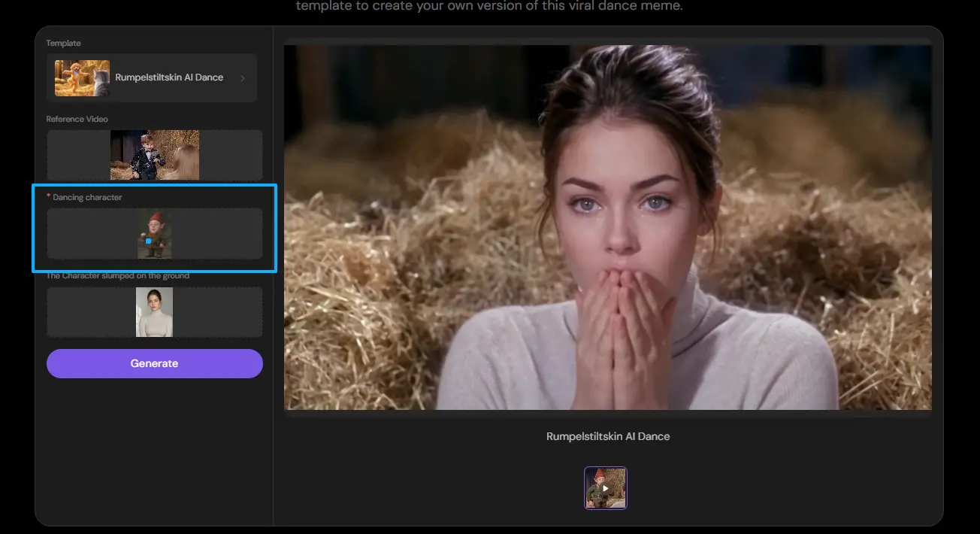Click the purple Generate button

coord(155,363)
